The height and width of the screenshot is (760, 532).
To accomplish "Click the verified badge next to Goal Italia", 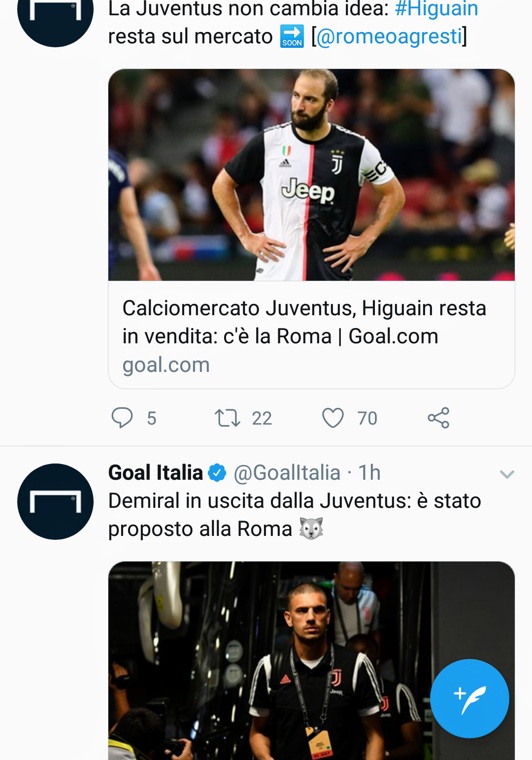I will (216, 472).
